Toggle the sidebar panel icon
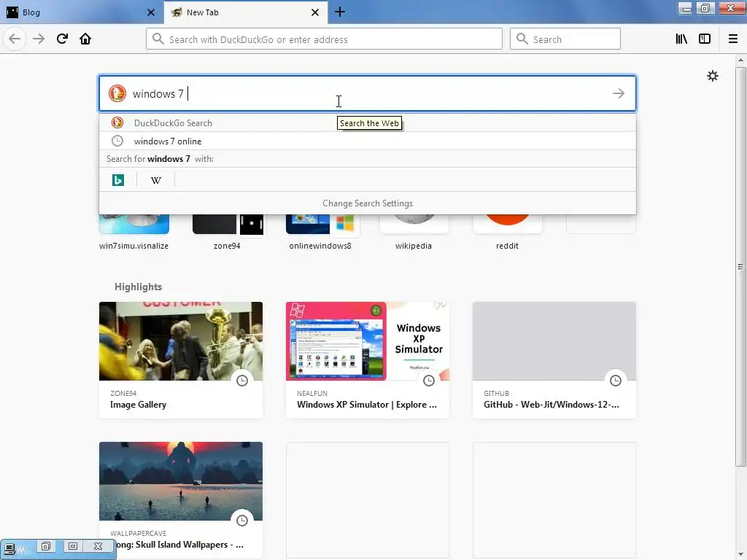 [x=705, y=39]
